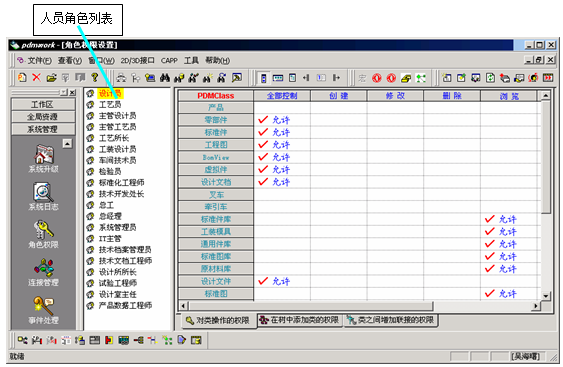Screen dimensions: 563x367
Task: Close the left navigation pane
Action: [72, 93]
